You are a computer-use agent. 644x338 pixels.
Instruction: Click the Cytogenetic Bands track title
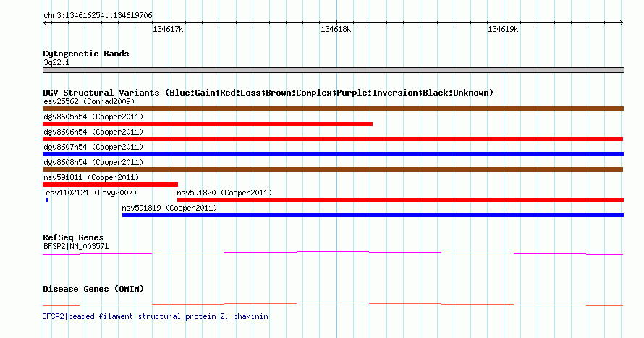(86, 54)
